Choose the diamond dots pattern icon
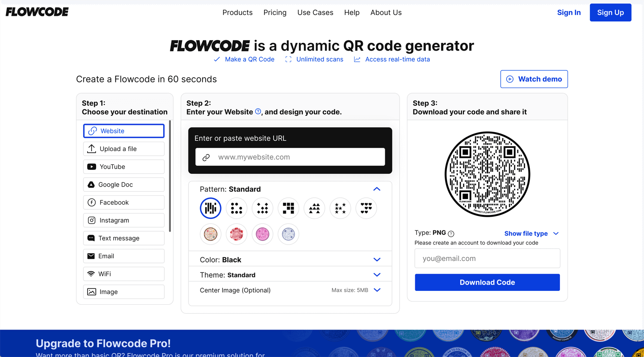Image resolution: width=644 pixels, height=357 pixels. pos(262,208)
